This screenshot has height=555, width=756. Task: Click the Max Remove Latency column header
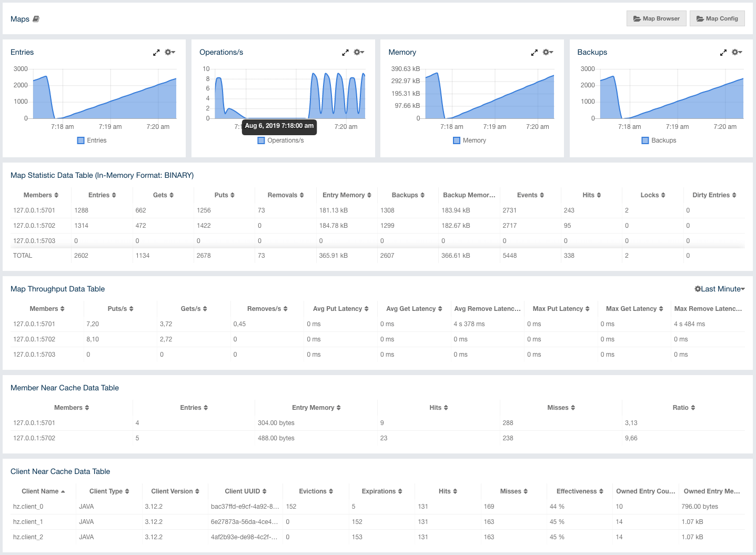(x=708, y=309)
